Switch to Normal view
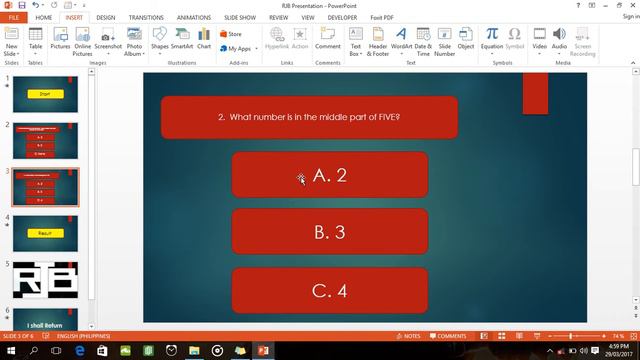Image resolution: width=640 pixels, height=360 pixels. pos(484,336)
